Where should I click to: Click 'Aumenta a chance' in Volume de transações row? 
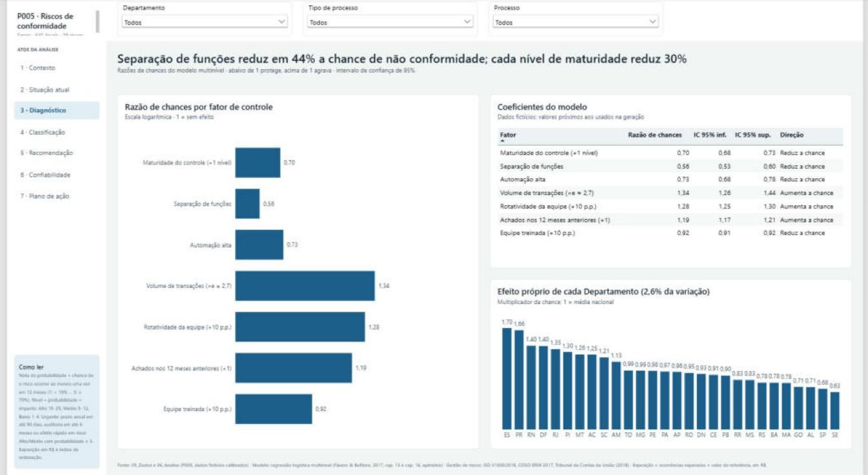806,193
